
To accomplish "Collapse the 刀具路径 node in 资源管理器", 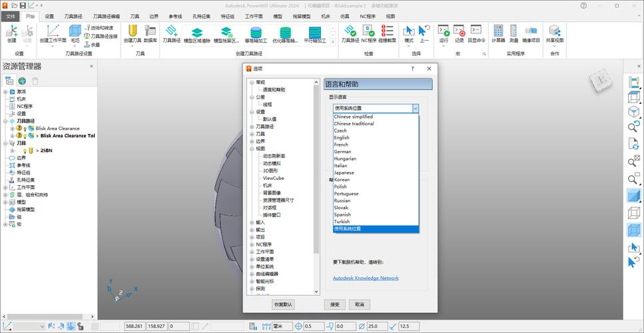I will coord(5,121).
